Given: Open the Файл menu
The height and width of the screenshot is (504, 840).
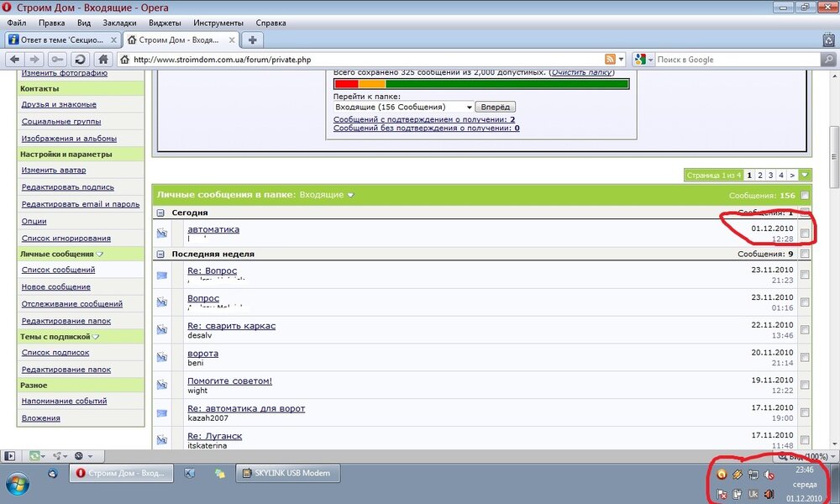Looking at the screenshot, I should coord(17,23).
